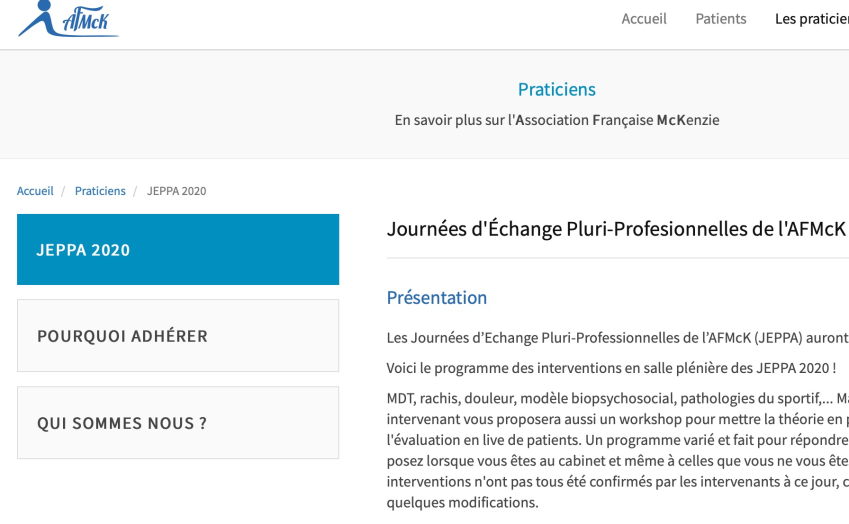This screenshot has height=524, width=849.
Task: Select the blue JEPPA 2020 sidebar tab
Action: tap(178, 250)
